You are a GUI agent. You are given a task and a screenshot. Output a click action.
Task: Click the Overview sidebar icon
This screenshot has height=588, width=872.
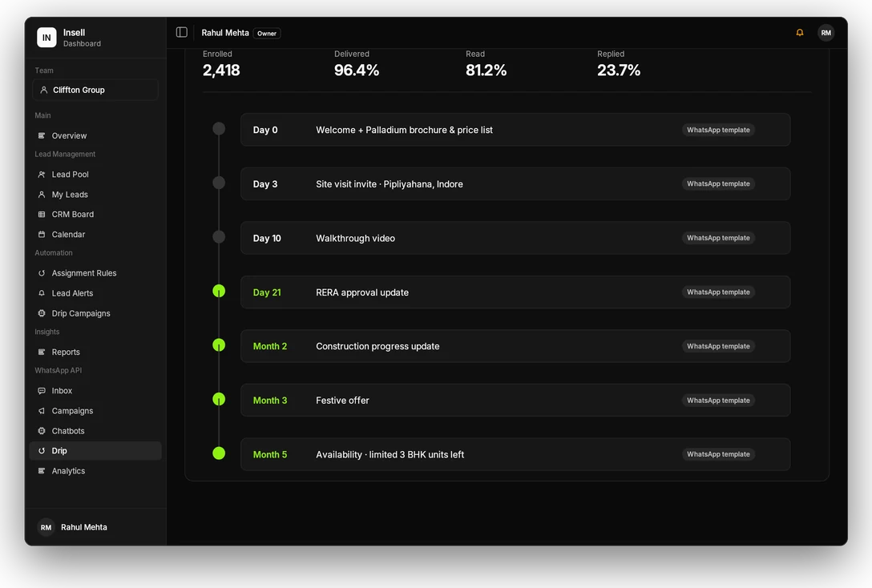(x=42, y=135)
